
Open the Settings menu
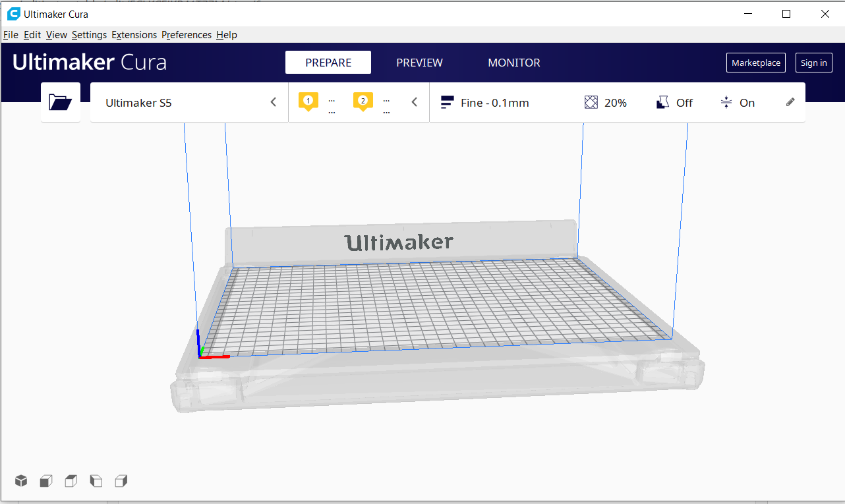point(89,35)
